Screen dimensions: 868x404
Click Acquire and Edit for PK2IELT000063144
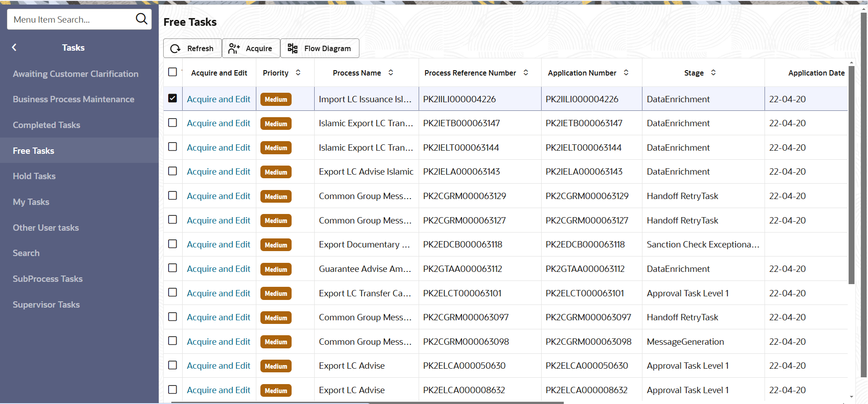tap(218, 147)
